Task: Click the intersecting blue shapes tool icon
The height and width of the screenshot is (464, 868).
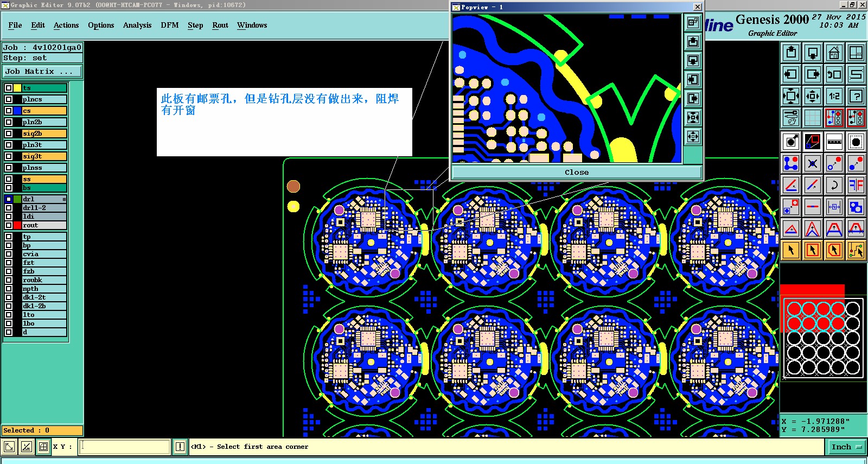Action: tap(856, 207)
